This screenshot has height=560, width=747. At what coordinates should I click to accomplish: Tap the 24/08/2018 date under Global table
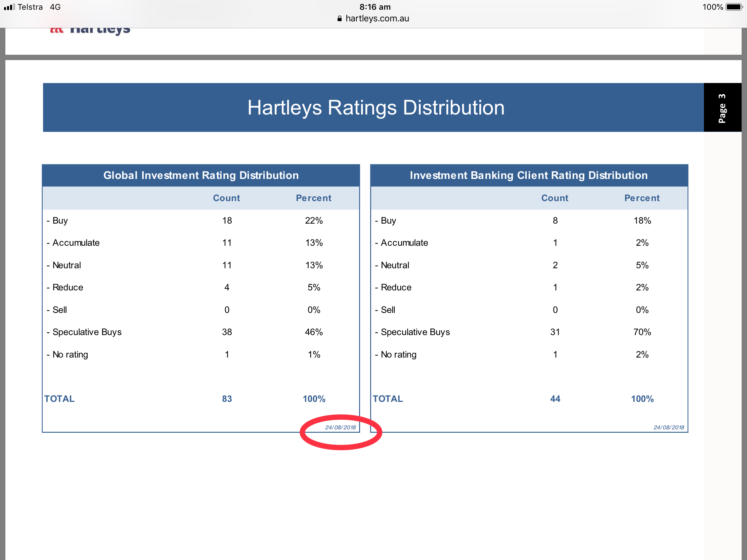tap(340, 428)
